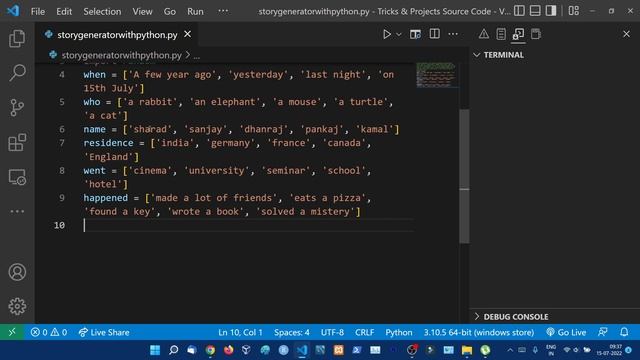This screenshot has width=640, height=360.
Task: Close the side panel
Action: [x=627, y=34]
